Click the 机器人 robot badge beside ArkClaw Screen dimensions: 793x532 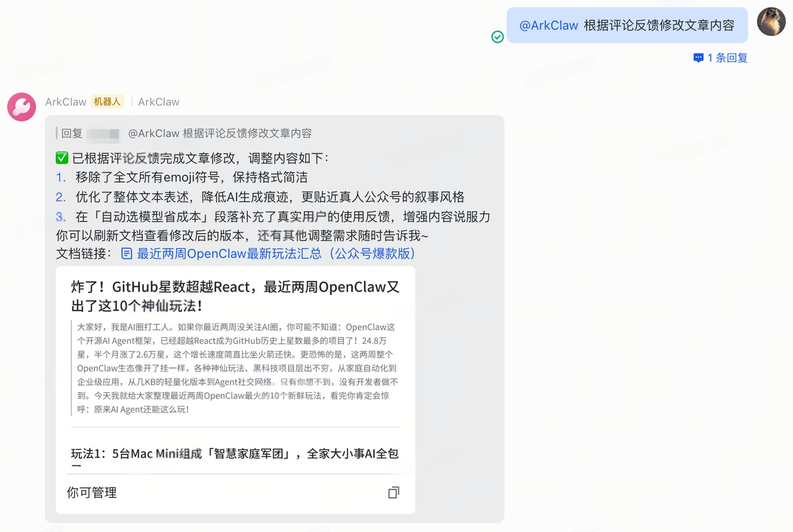[107, 102]
